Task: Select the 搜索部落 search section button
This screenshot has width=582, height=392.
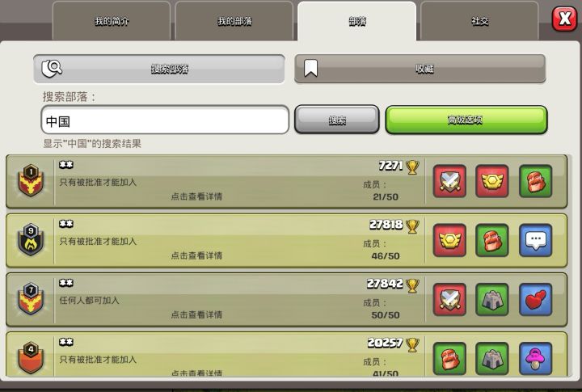Action: 159,69
